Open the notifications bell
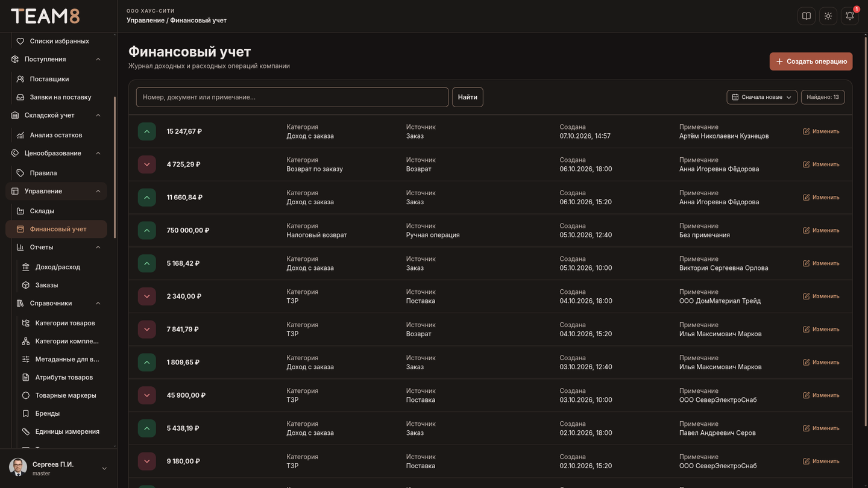The height and width of the screenshot is (488, 868). 850,16
